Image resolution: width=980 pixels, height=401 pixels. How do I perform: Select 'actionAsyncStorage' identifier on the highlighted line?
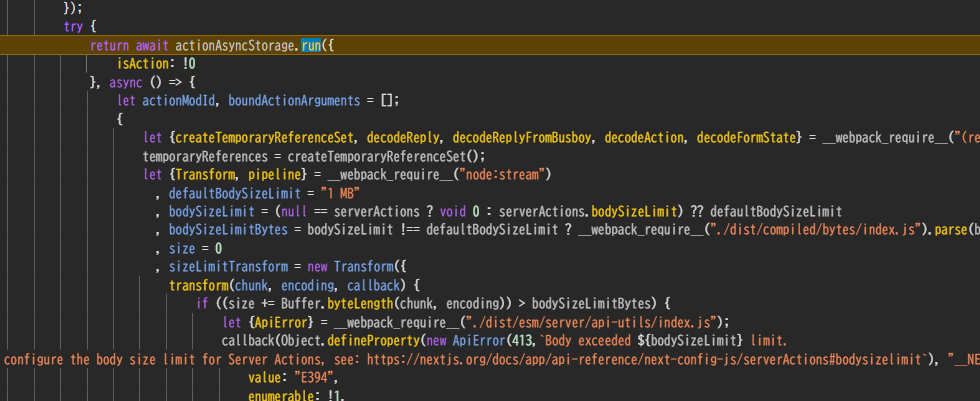[235, 45]
